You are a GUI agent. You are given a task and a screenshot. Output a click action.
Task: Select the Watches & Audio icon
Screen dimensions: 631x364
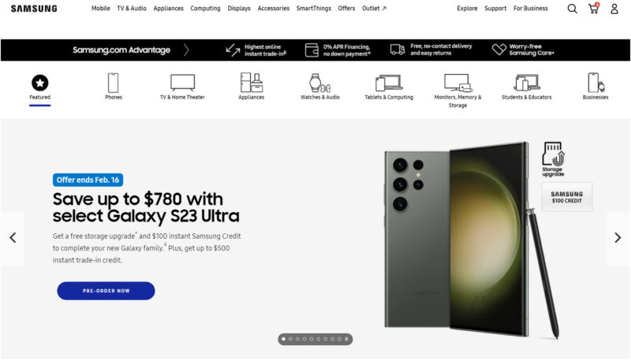320,83
